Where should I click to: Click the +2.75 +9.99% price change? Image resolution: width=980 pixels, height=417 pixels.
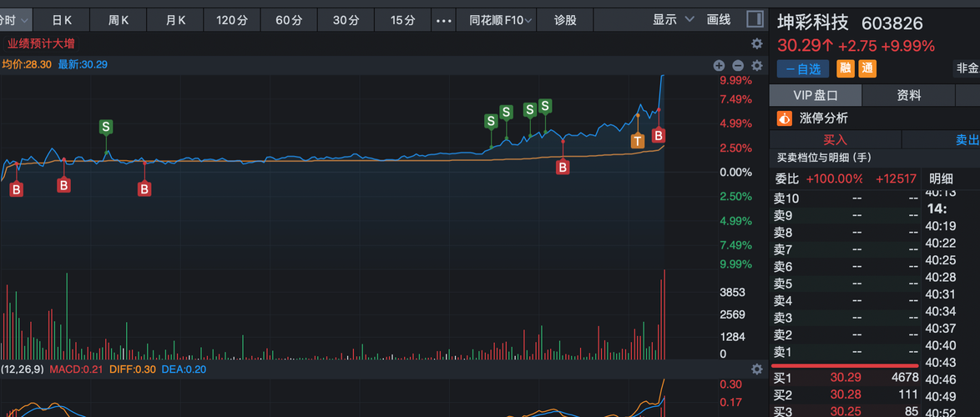[x=887, y=46]
